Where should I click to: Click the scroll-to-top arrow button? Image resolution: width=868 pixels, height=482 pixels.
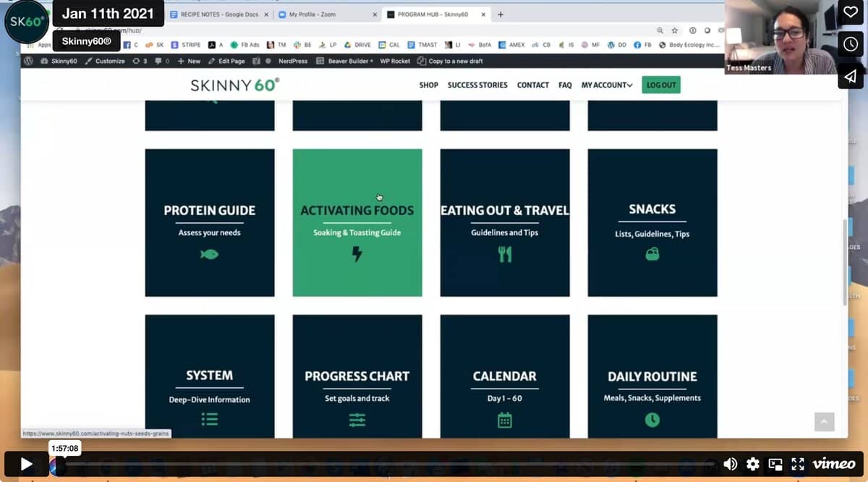pyautogui.click(x=824, y=422)
